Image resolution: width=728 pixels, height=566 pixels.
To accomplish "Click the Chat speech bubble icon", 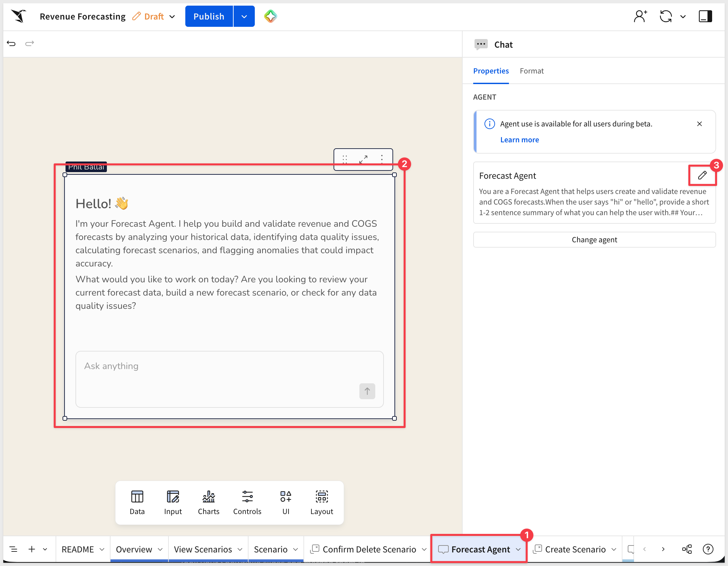I will pyautogui.click(x=481, y=44).
